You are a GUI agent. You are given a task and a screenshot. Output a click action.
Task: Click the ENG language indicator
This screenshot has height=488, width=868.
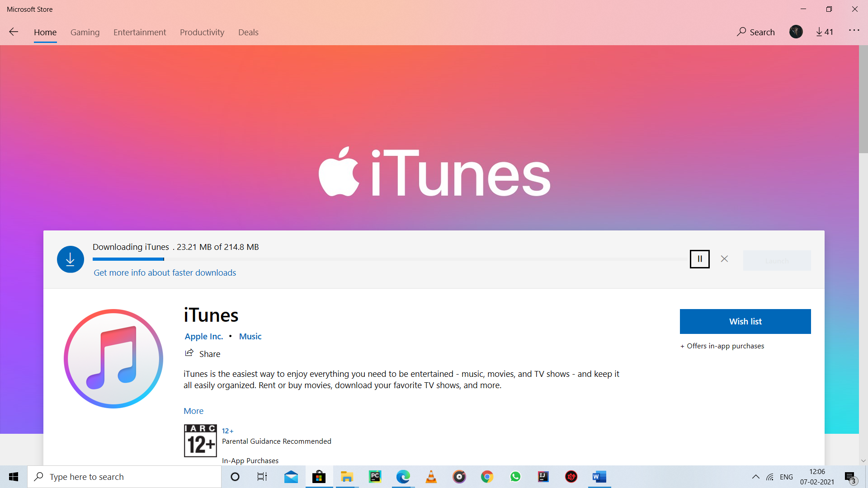[x=786, y=477]
